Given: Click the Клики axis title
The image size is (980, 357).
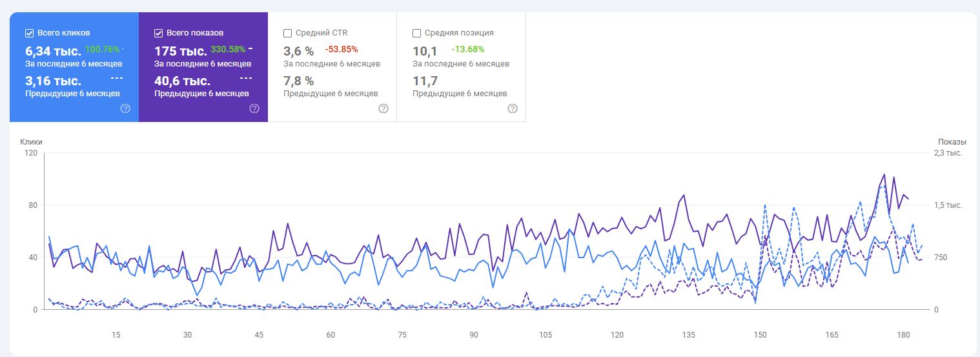Looking at the screenshot, I should (30, 141).
